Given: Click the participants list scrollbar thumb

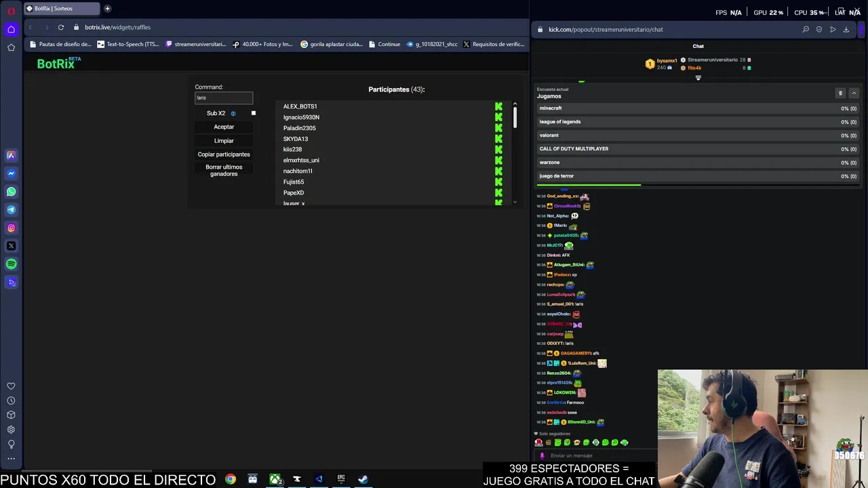Looking at the screenshot, I should pos(515,117).
